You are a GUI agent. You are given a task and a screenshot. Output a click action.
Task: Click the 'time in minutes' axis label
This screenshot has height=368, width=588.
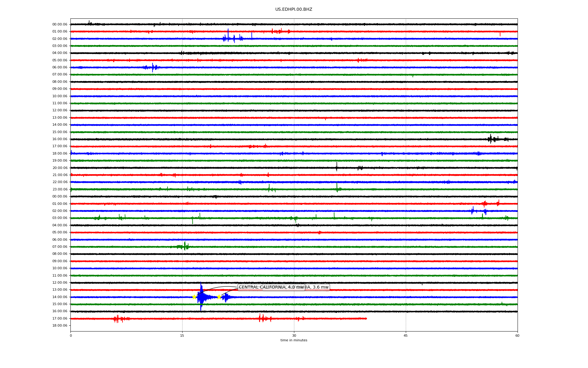(x=294, y=340)
